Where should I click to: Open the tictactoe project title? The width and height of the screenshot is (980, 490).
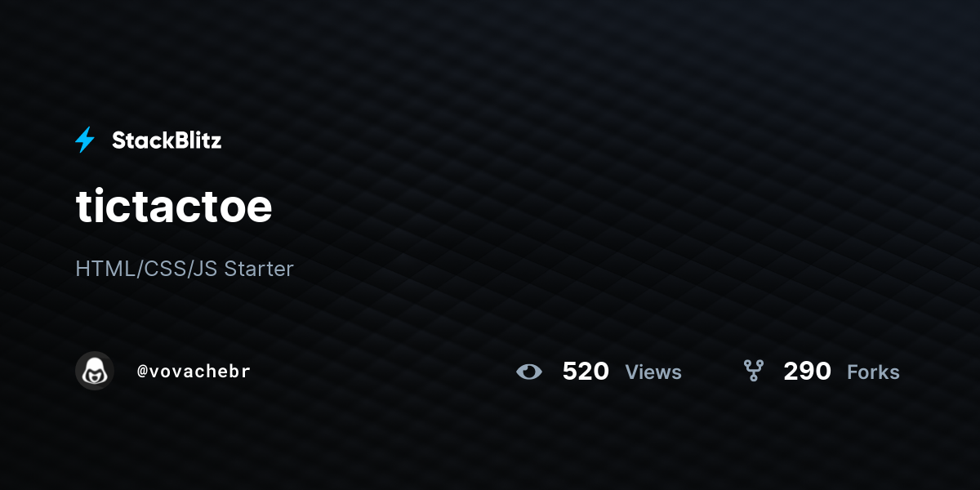click(174, 207)
